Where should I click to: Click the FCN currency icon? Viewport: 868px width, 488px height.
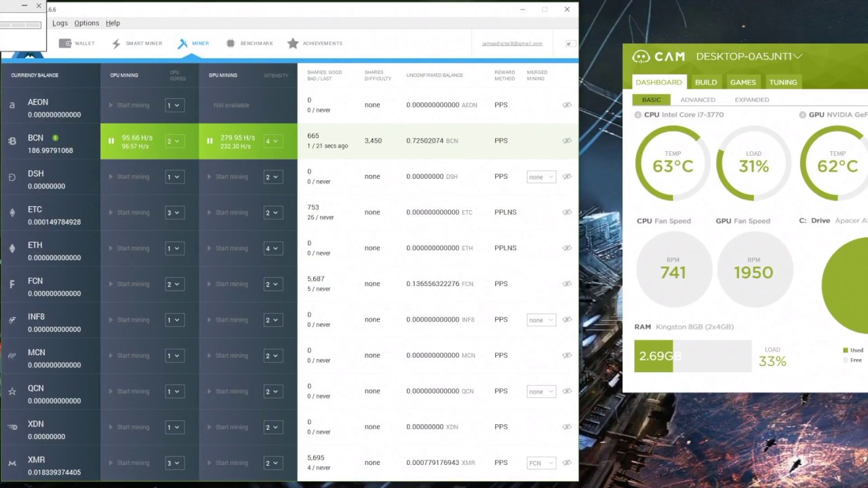pyautogui.click(x=12, y=285)
